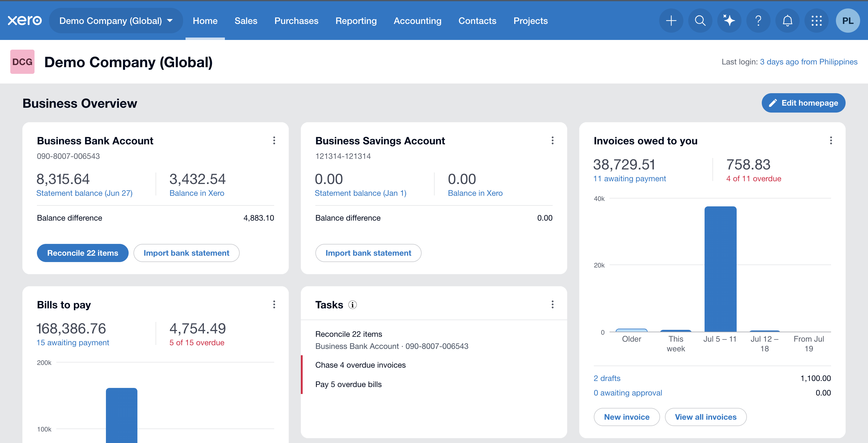The height and width of the screenshot is (443, 868).
Task: Click account number 121314-121314
Action: [343, 156]
